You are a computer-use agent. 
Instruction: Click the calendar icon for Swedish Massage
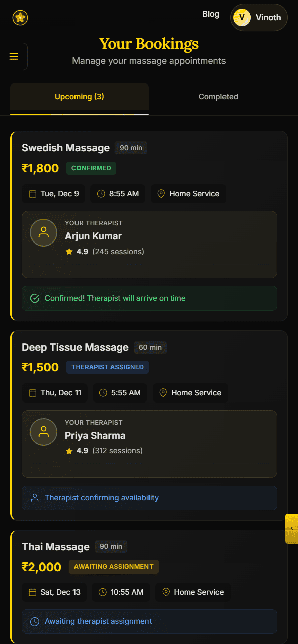[x=32, y=194]
